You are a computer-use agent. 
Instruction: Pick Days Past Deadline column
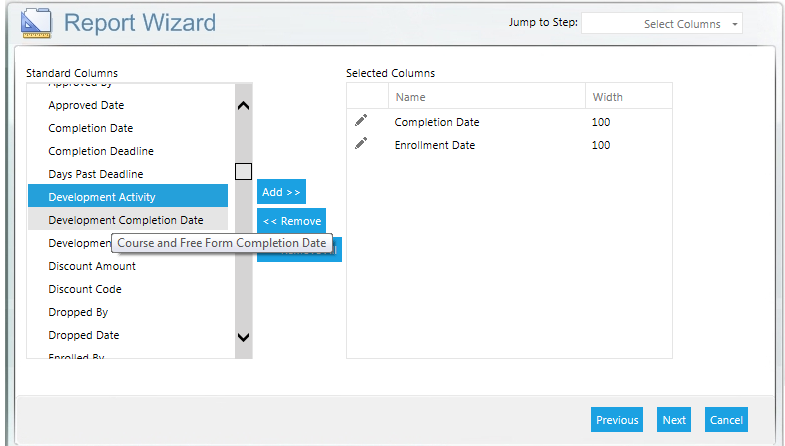[x=95, y=174]
